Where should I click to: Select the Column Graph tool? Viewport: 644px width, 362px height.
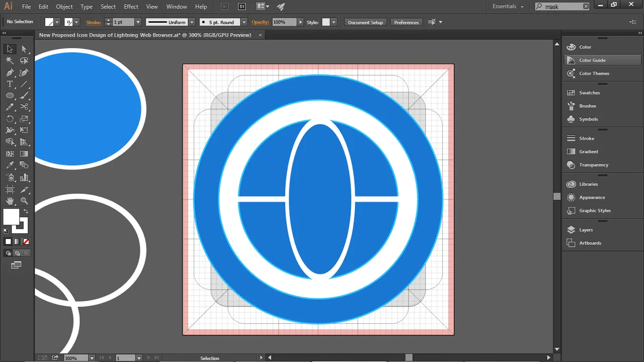point(24,177)
